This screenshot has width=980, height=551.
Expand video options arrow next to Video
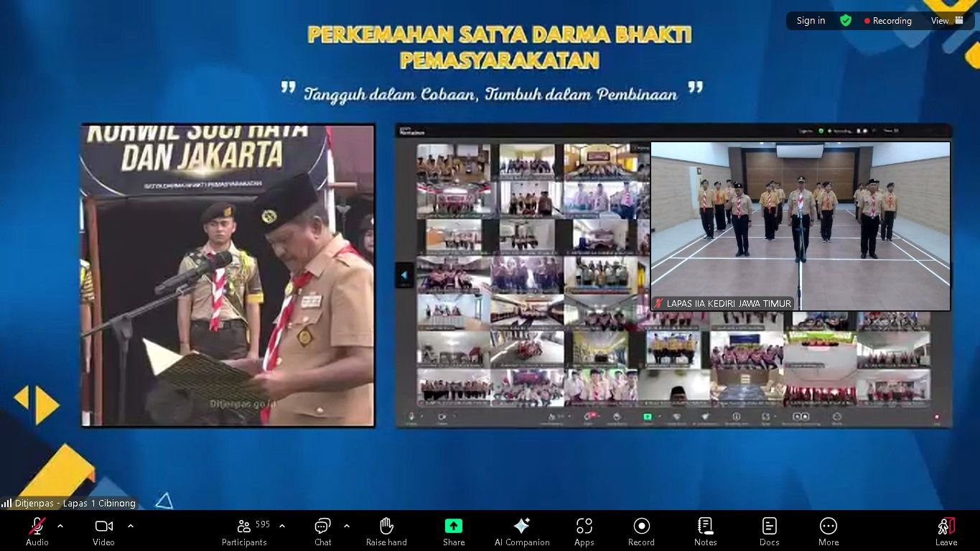131,526
